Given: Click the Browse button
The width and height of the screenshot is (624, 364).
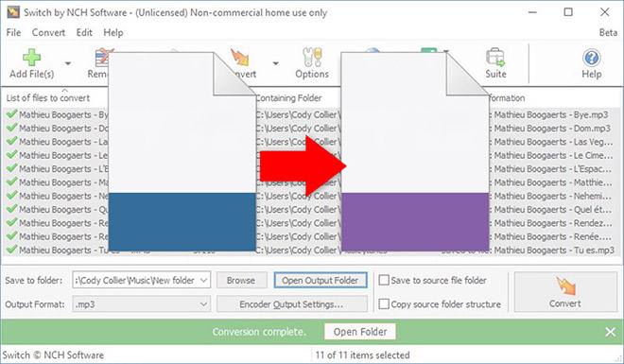Looking at the screenshot, I should 241,281.
